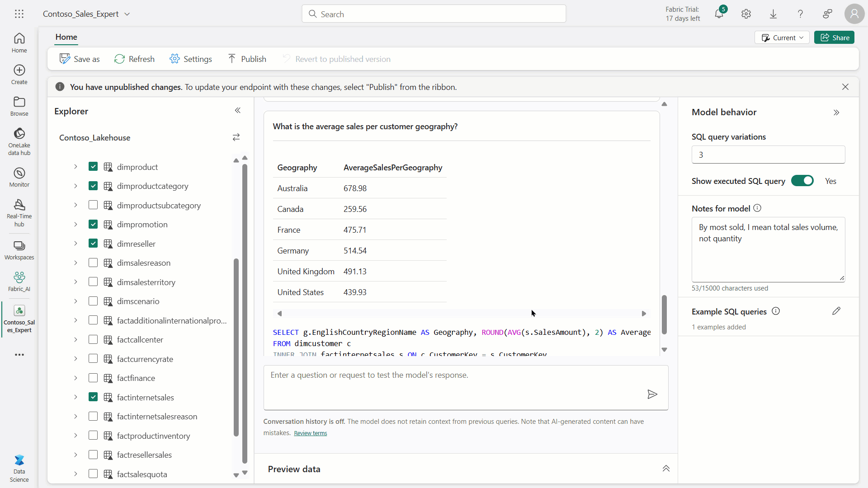Open the Fabric_AI workspace
Viewport: 868px width, 488px height.
pyautogui.click(x=19, y=282)
